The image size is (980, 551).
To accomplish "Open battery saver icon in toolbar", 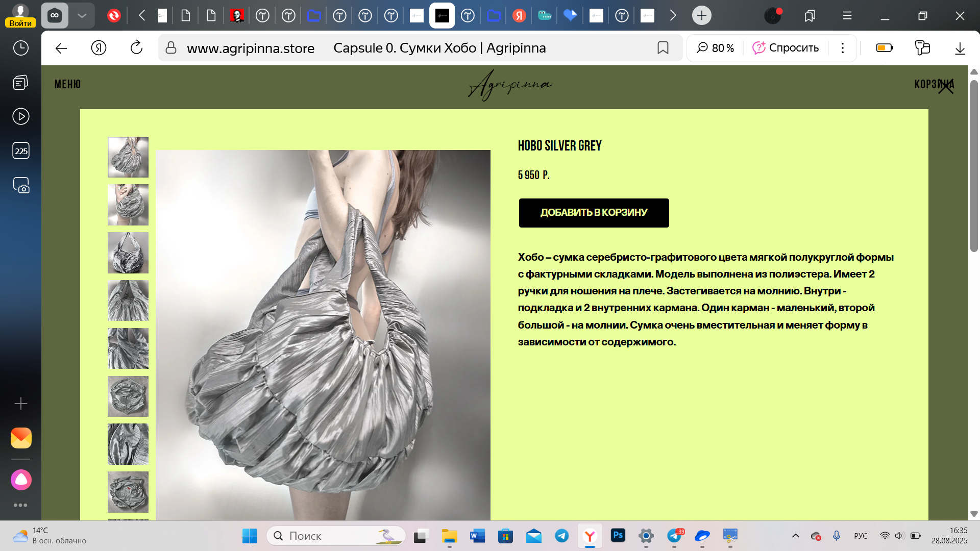I will tap(885, 48).
